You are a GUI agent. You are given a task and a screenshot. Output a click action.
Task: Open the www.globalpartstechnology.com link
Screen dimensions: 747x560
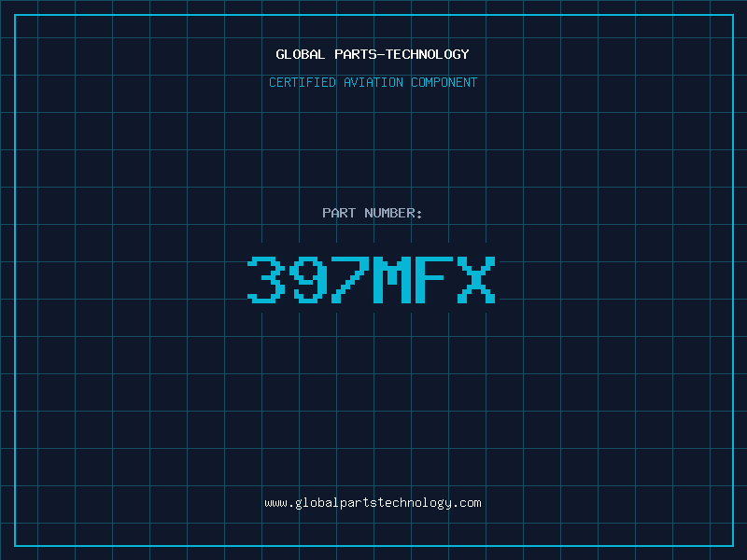(x=373, y=503)
